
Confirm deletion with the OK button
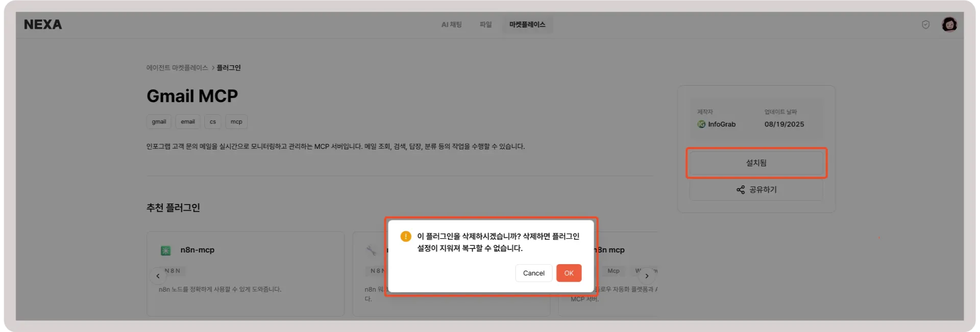pyautogui.click(x=569, y=273)
